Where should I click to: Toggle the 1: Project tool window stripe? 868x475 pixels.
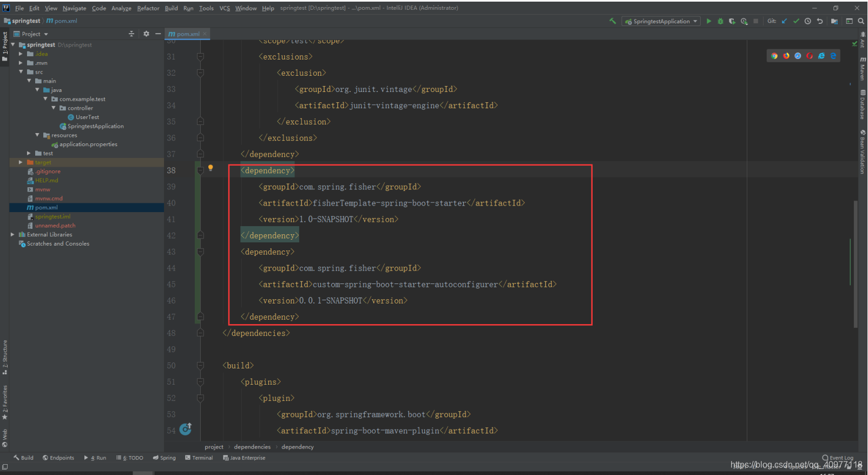pyautogui.click(x=4, y=46)
